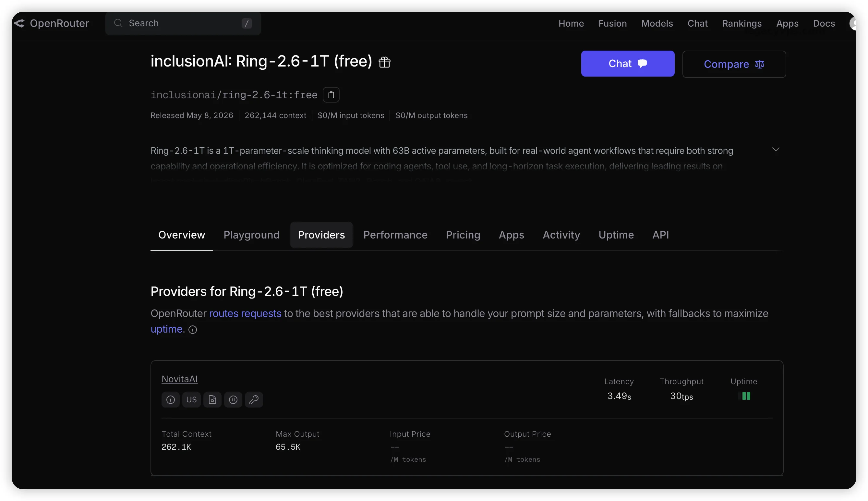Copy the model ID with the clipboard icon
The width and height of the screenshot is (868, 501).
331,95
